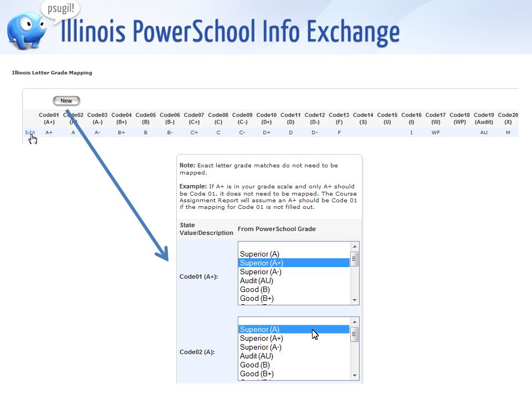This screenshot has height=399, width=532.
Task: Click the Code05 (B) column header
Action: (x=146, y=119)
